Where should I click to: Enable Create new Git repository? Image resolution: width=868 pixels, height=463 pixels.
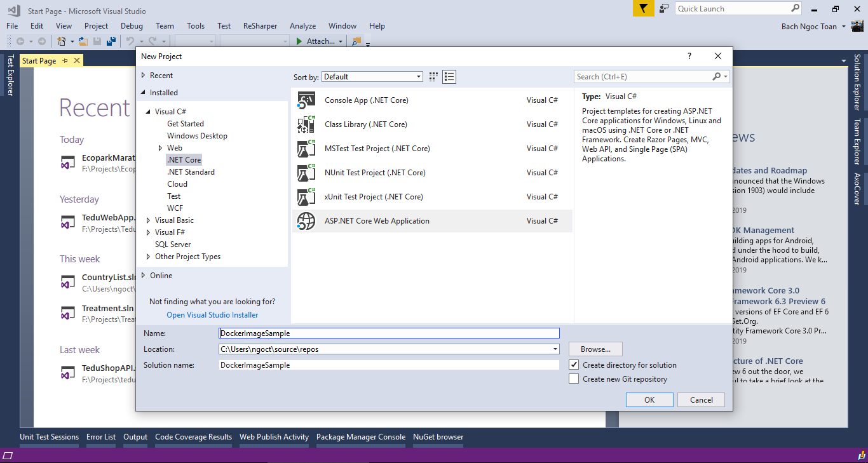574,379
